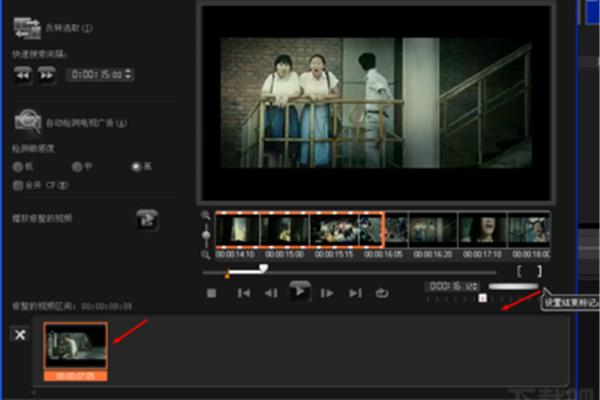The width and height of the screenshot is (600, 400).
Task: Jump to the end with the End button
Action: click(355, 294)
